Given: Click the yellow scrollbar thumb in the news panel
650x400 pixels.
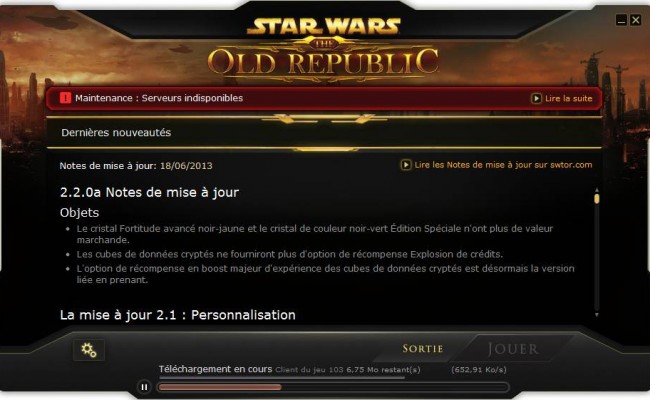Looking at the screenshot, I should tap(597, 199).
